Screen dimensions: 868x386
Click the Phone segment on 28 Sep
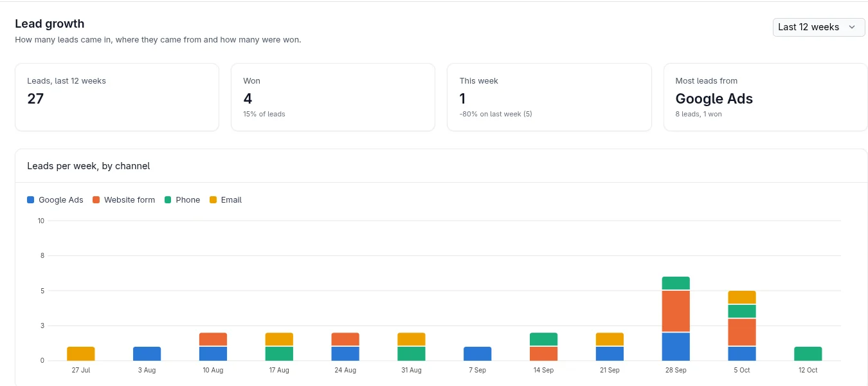point(676,283)
